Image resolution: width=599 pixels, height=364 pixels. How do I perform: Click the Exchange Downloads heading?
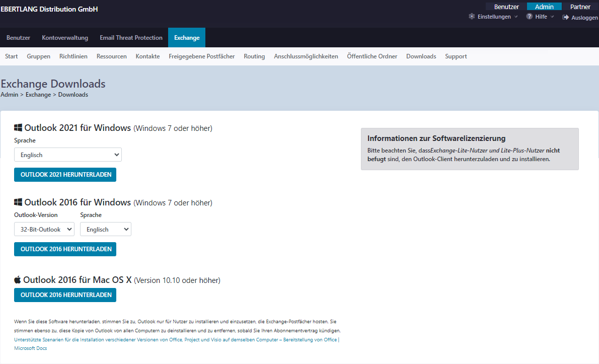coord(53,83)
